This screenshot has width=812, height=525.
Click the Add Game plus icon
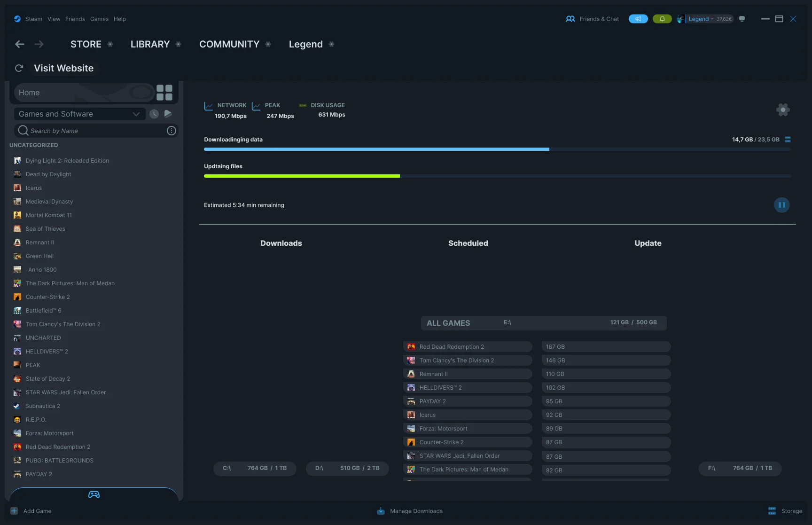click(x=14, y=511)
